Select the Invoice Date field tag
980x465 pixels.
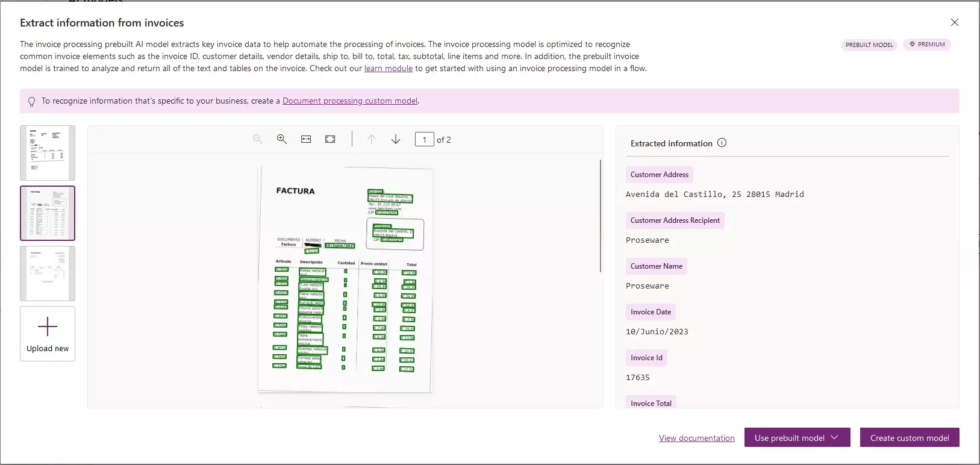coord(651,312)
